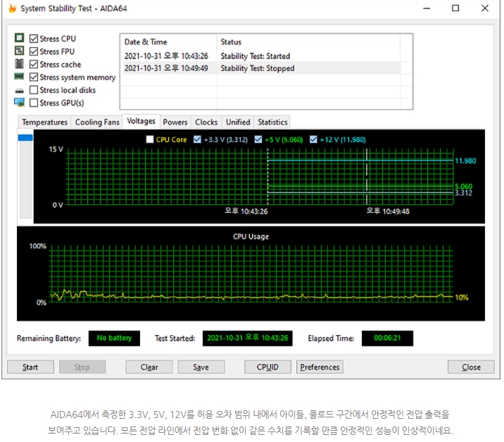Uncheck the Stress system memory checkbox
Screen dimensions: 504x442
pyautogui.click(x=33, y=77)
